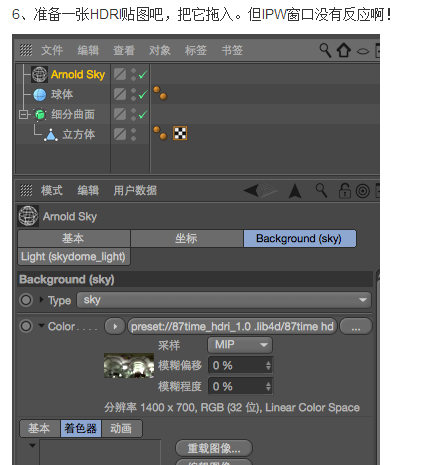
Task: Click the 模糊偏移 0 % value field
Action: (240, 366)
